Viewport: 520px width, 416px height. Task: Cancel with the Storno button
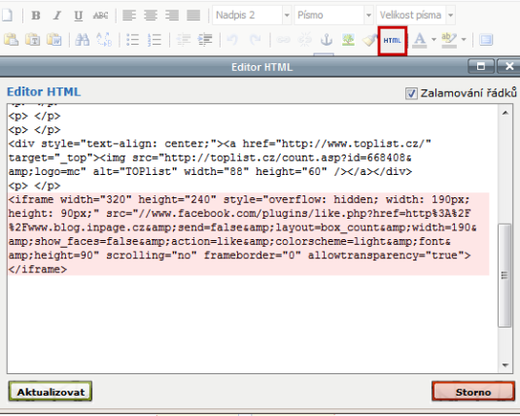click(473, 392)
